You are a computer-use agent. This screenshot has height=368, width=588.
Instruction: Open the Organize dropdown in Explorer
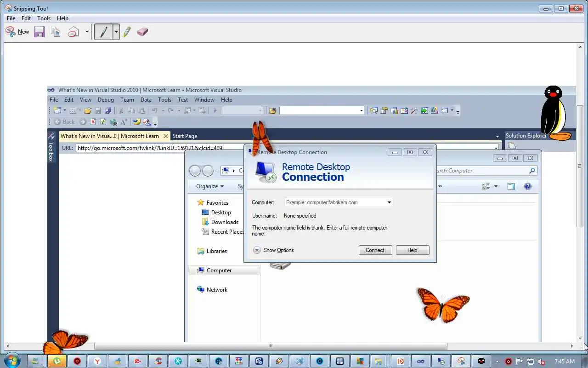[210, 186]
